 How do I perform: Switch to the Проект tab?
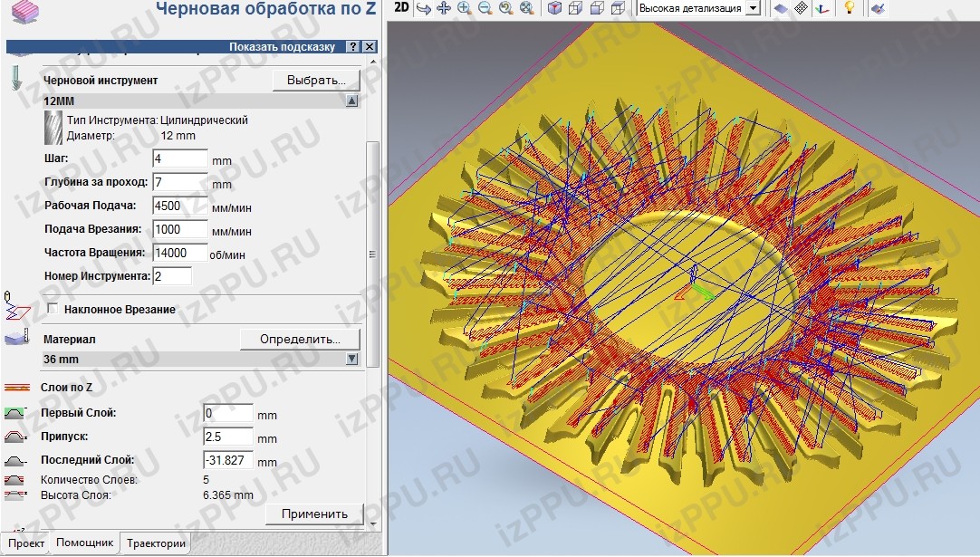point(26,543)
